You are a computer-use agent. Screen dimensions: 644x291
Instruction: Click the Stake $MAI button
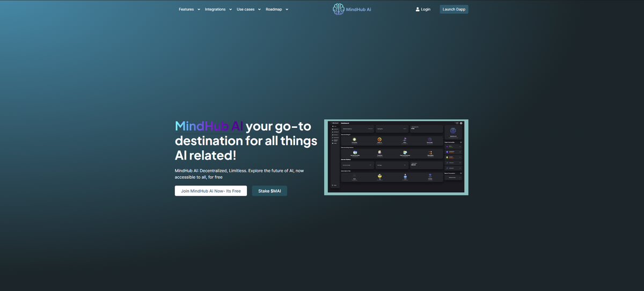269,191
